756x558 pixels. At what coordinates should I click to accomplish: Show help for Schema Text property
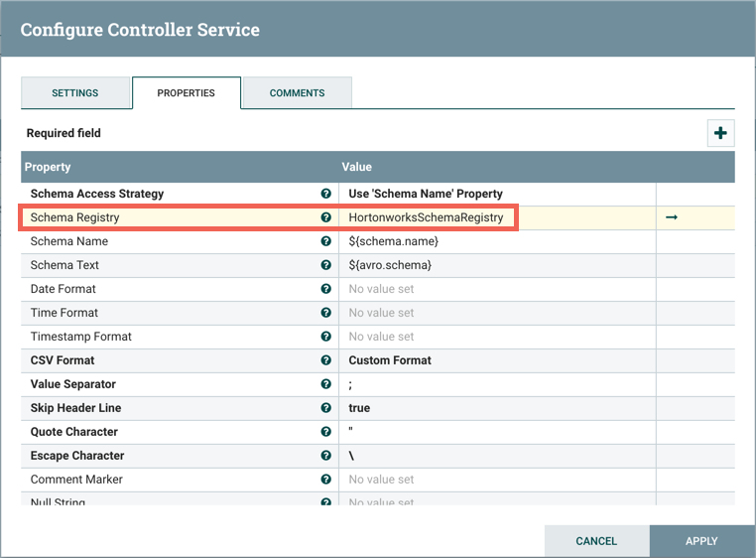pyautogui.click(x=326, y=265)
